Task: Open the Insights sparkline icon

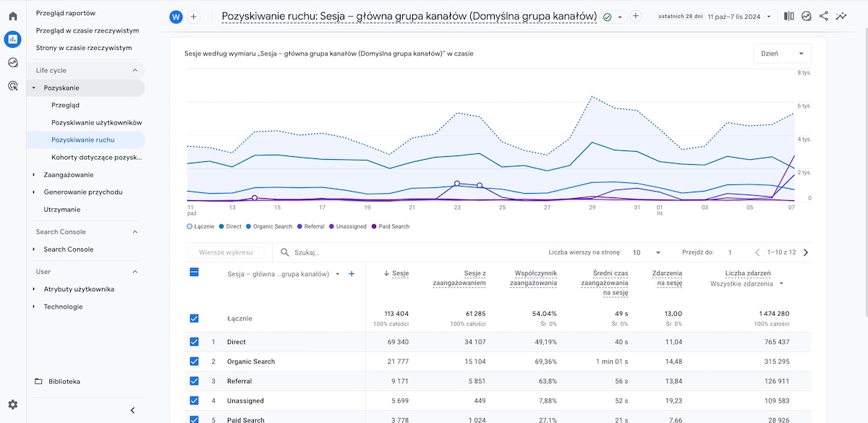Action: [x=841, y=16]
